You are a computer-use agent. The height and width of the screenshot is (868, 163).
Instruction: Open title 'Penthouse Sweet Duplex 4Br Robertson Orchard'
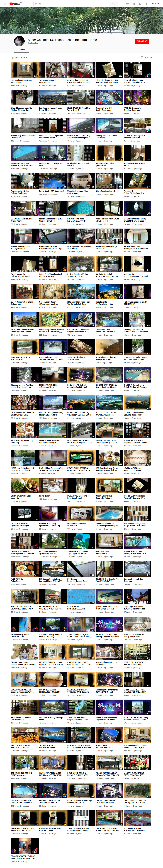coord(51,136)
